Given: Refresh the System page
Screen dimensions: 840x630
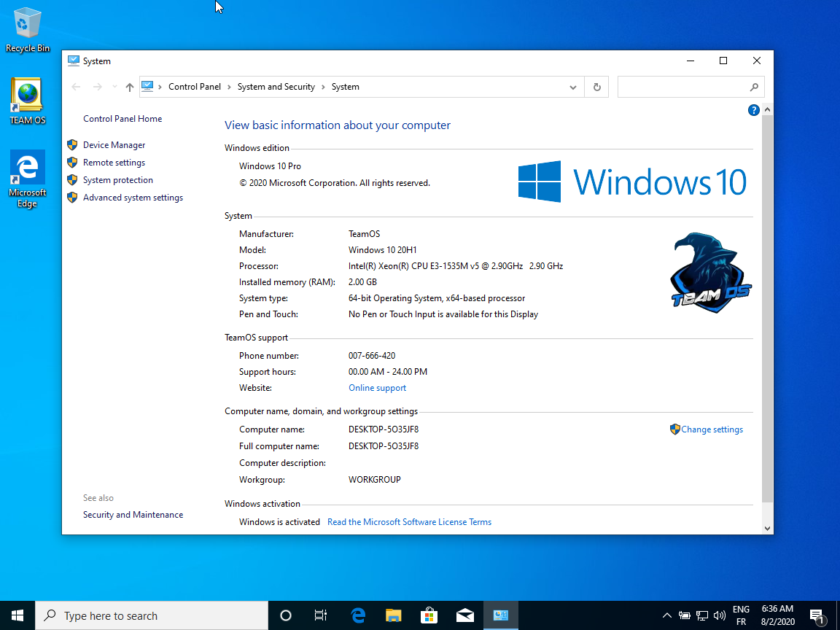Looking at the screenshot, I should pyautogui.click(x=596, y=87).
